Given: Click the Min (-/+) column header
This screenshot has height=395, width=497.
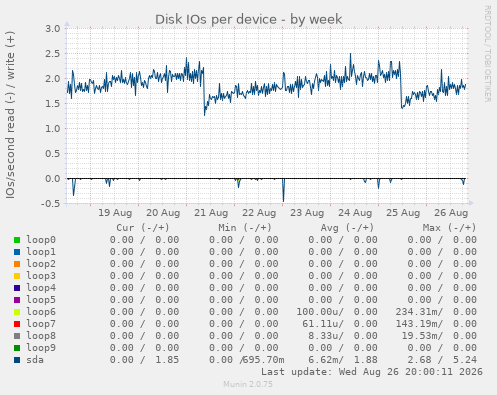Looking at the screenshot, I should pyautogui.click(x=245, y=228).
